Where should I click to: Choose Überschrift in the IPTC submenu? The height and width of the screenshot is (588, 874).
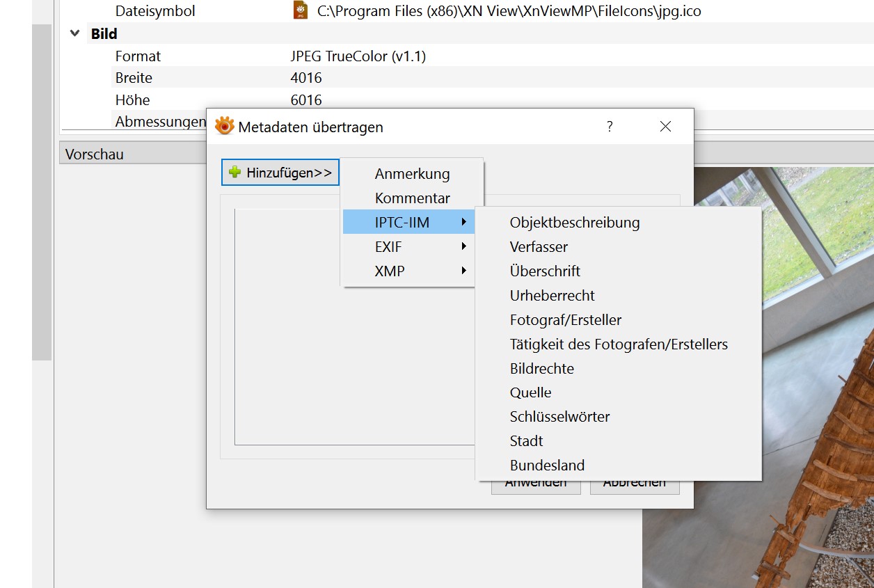[x=619, y=271]
